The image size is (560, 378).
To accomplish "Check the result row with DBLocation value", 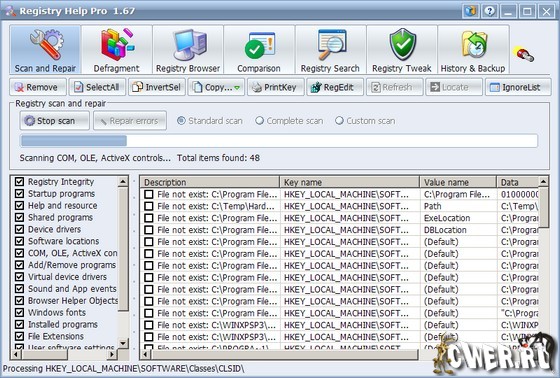I will [x=149, y=230].
